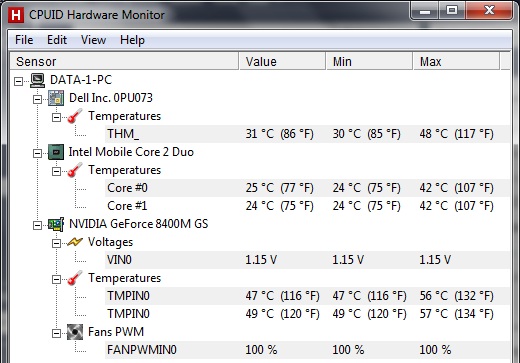Screen dimensions: 520x363
Task: Collapse the Intel Mobile Core 2 Duo node
Action: [37, 153]
